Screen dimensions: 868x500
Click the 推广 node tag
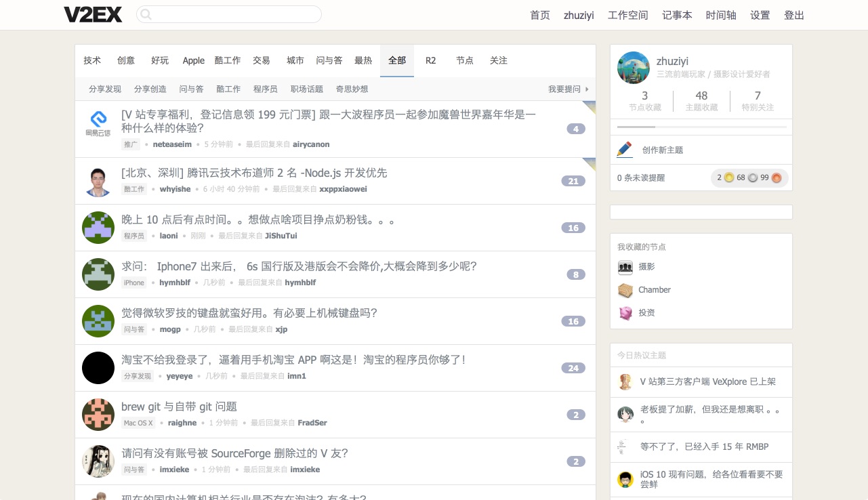click(131, 144)
